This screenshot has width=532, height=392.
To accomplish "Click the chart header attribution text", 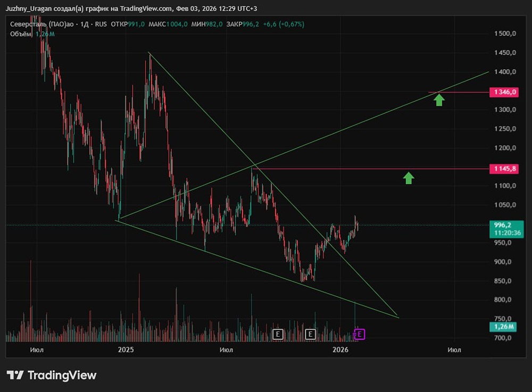I will [131, 9].
